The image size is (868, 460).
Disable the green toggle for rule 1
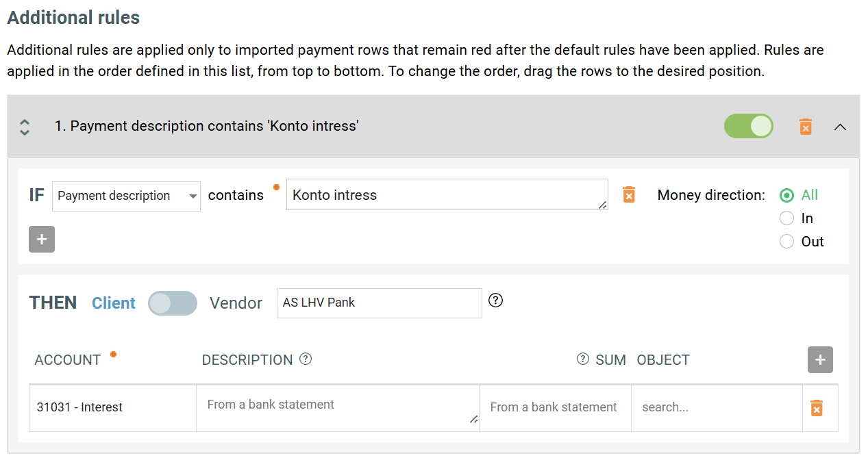[748, 127]
